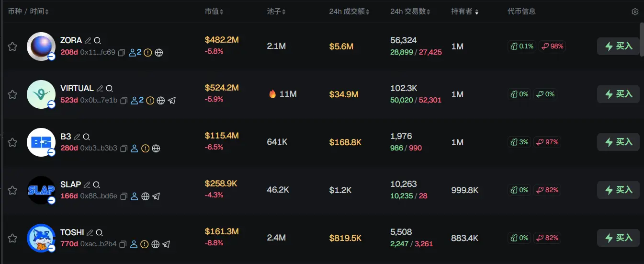Toggle the favorite star for TOSHI
The height and width of the screenshot is (264, 644).
[12, 238]
